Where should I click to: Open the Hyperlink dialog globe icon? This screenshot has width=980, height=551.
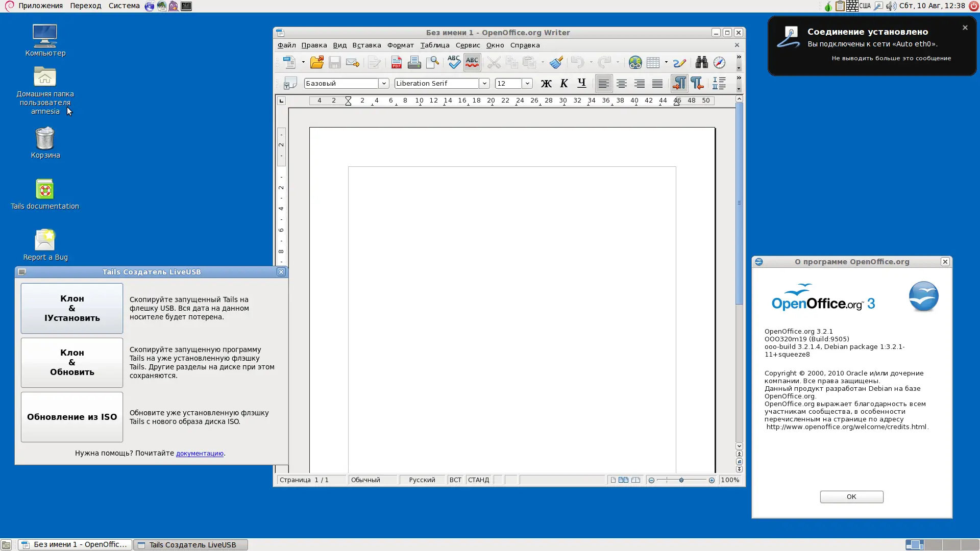tap(635, 62)
